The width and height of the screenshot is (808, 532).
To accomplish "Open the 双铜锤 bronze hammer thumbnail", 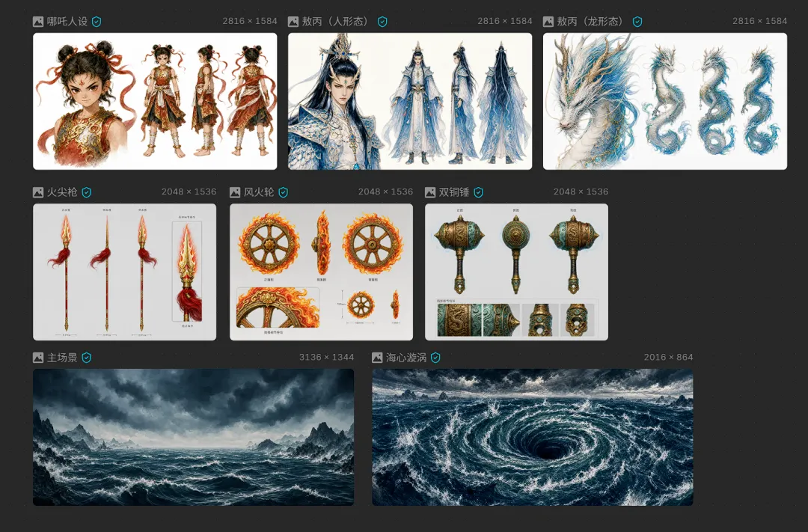I will [517, 272].
